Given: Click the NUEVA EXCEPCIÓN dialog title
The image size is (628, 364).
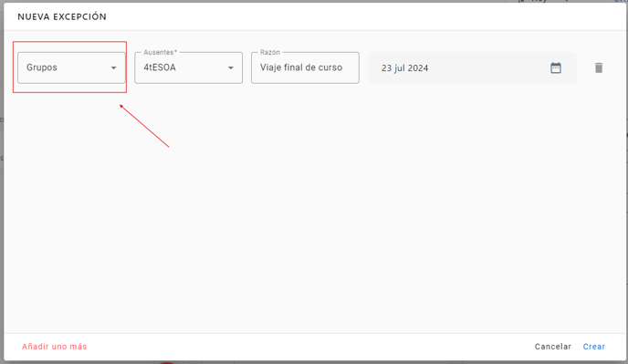Looking at the screenshot, I should tap(62, 16).
